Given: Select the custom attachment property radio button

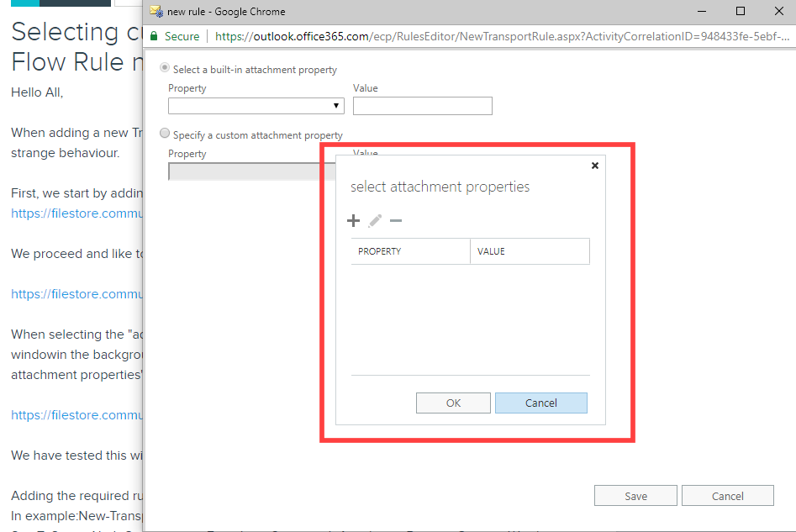Looking at the screenshot, I should tap(165, 133).
